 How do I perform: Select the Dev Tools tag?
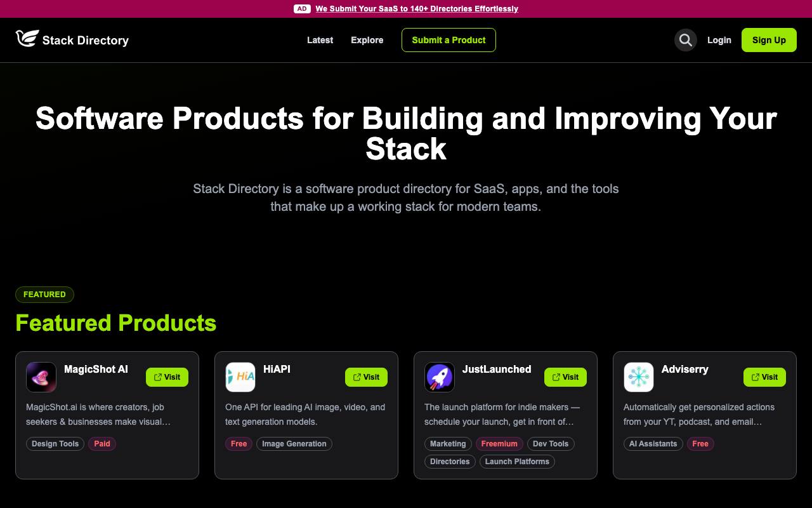pyautogui.click(x=551, y=444)
